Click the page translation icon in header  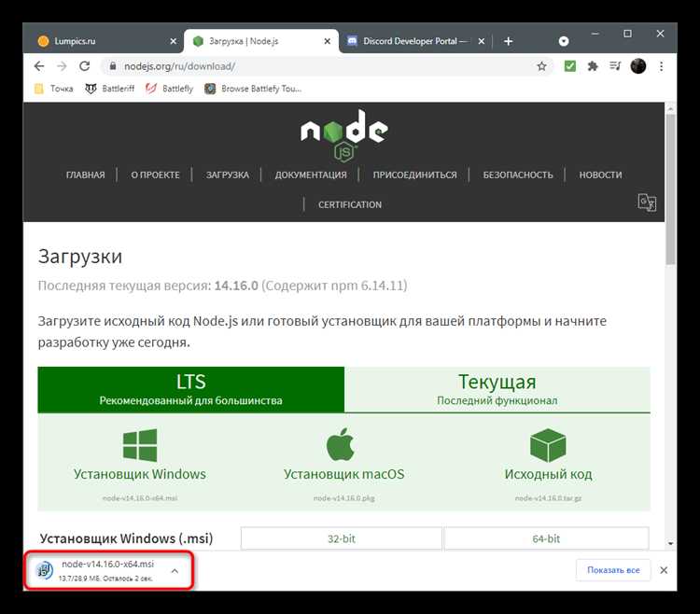(647, 202)
